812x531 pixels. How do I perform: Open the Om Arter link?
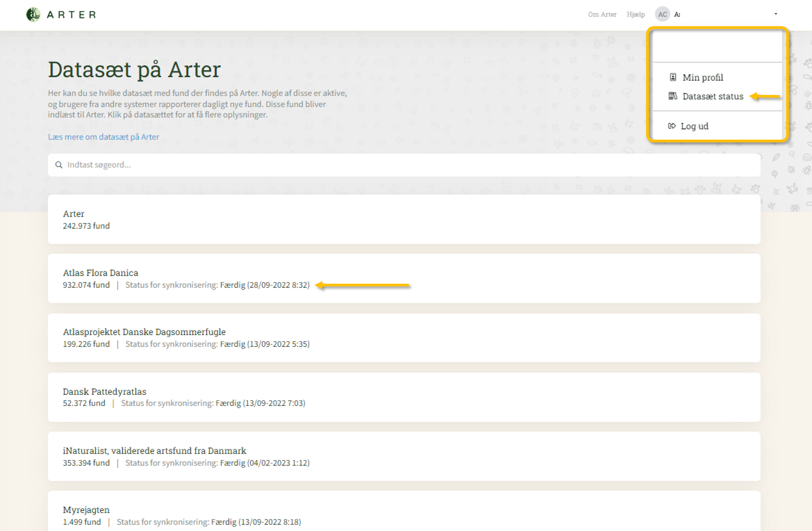602,14
